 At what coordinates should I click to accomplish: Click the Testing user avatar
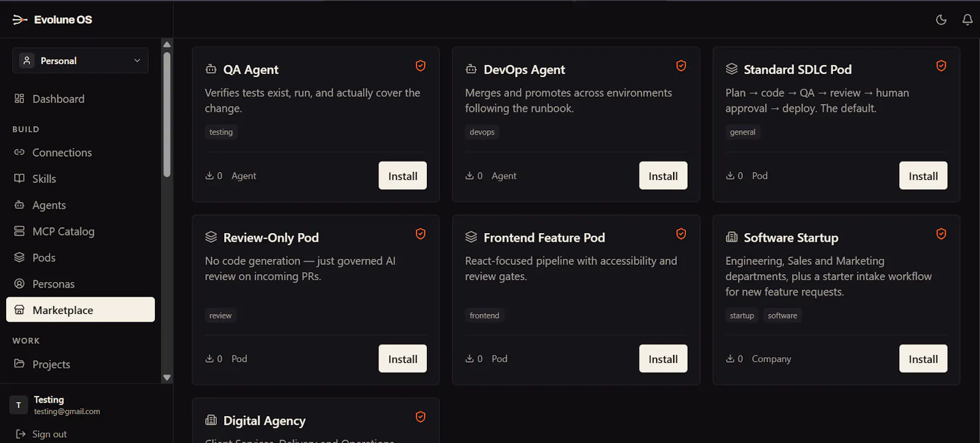[18, 405]
